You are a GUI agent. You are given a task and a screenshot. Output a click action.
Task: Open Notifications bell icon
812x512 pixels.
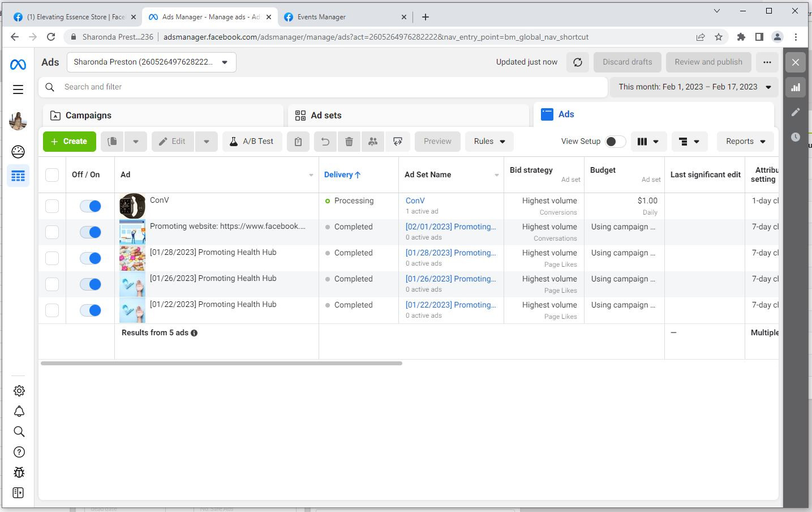tap(19, 411)
